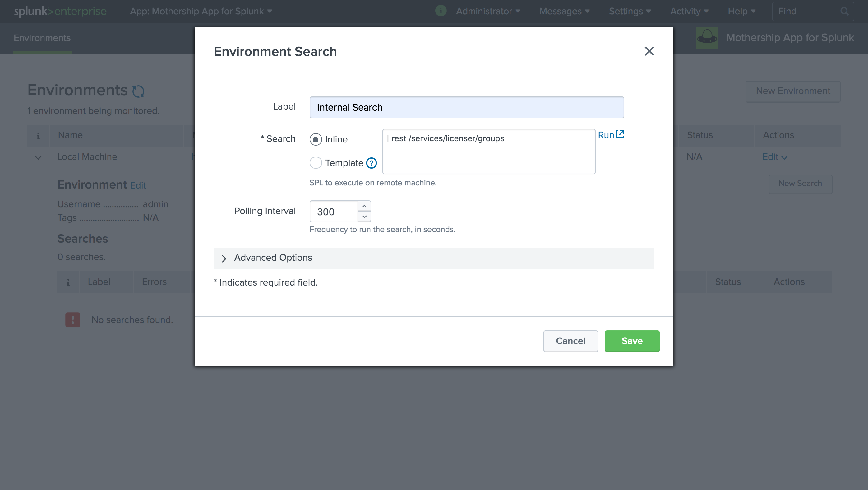
Task: Open the Activity menu
Action: (689, 11)
